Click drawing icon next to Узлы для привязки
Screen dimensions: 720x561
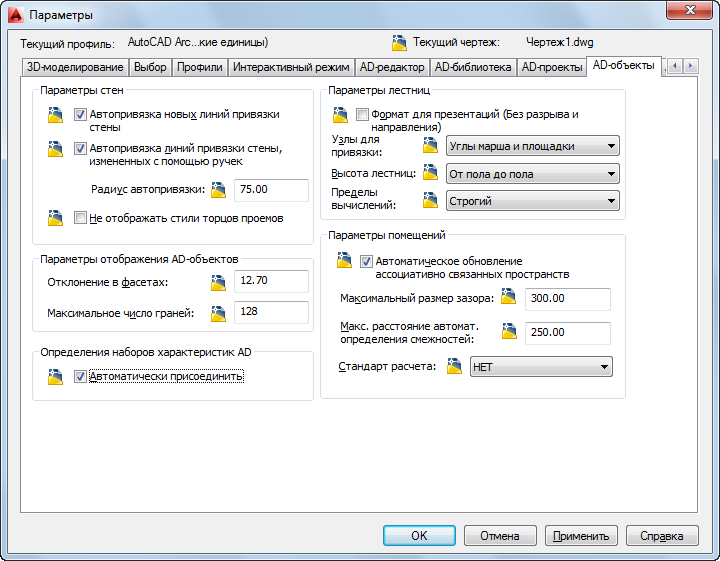(x=430, y=145)
